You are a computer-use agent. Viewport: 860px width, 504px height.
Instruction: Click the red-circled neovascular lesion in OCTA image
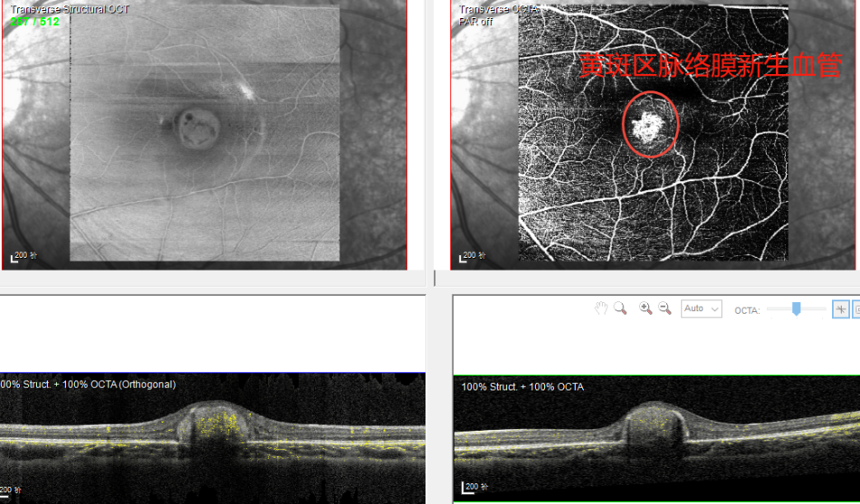point(649,125)
